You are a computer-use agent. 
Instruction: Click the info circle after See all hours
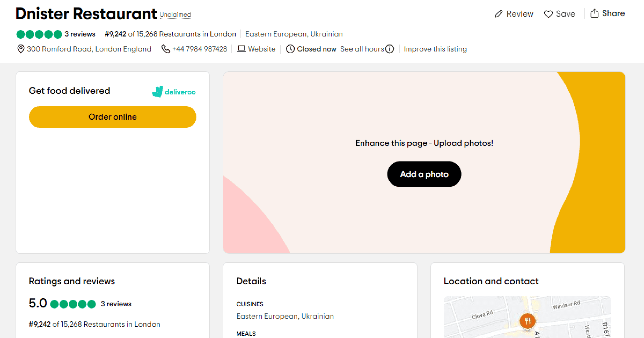tap(390, 49)
